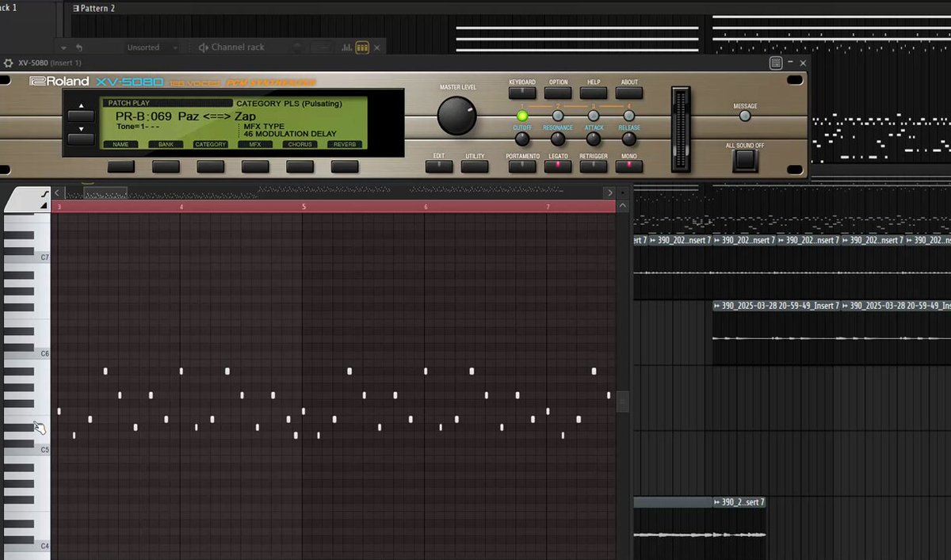951x560 pixels.
Task: Click the patch down arrow button
Action: [80, 138]
